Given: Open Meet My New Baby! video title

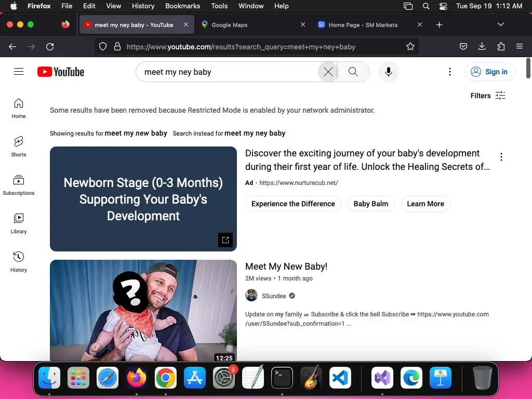Looking at the screenshot, I should pos(286,267).
